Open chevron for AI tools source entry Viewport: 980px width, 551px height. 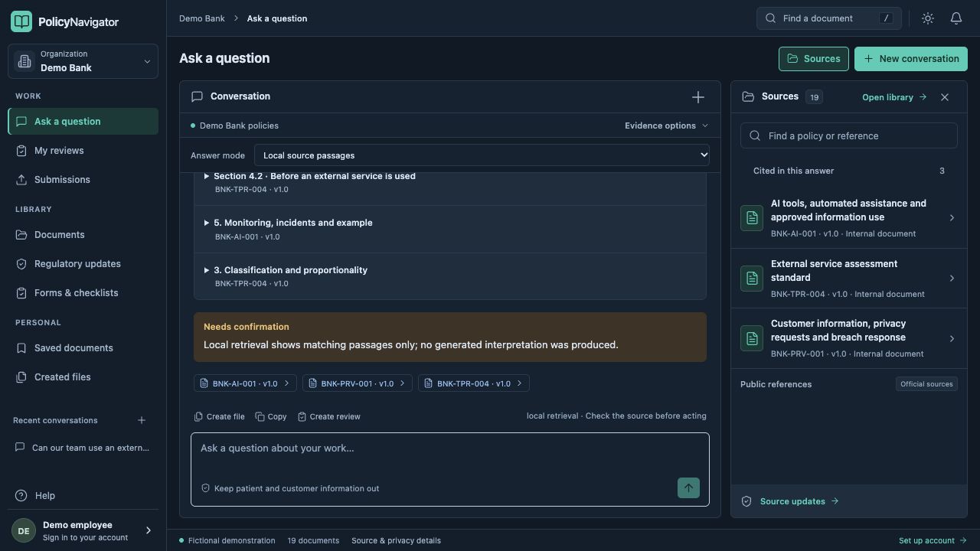(952, 218)
